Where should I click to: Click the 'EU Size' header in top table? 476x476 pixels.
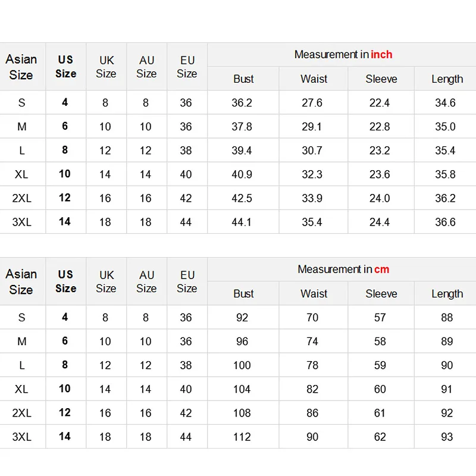[x=187, y=67]
